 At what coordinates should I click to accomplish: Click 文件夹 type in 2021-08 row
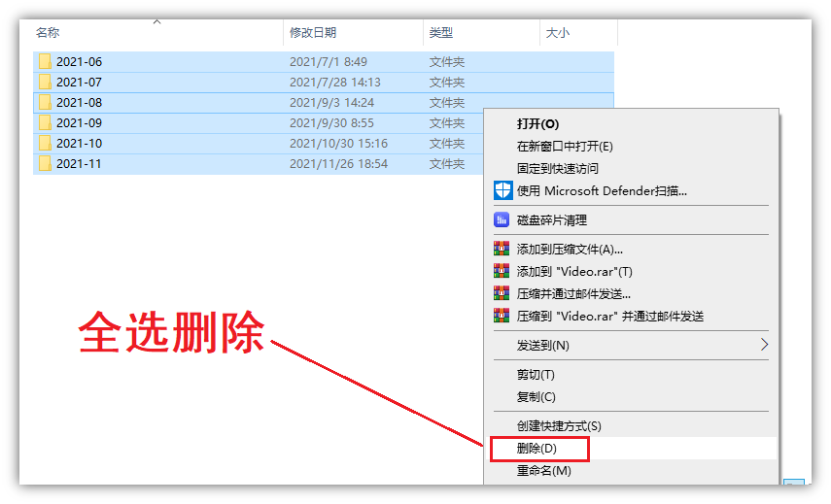coord(447,103)
